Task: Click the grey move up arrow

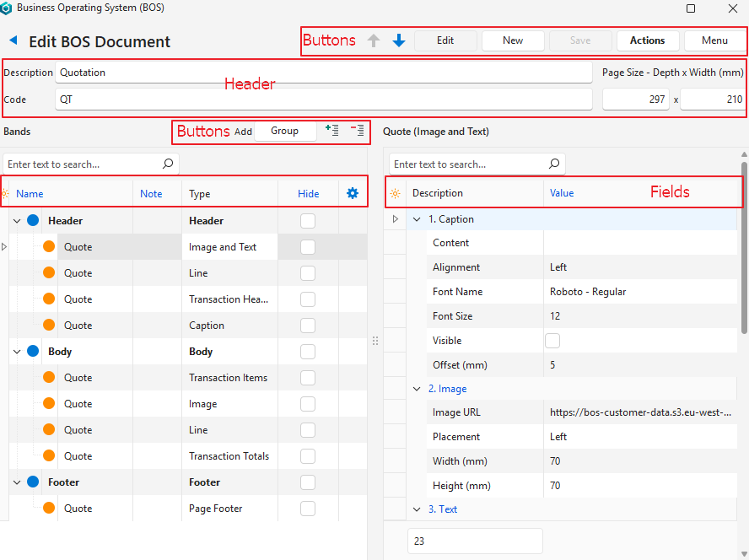Action: (x=374, y=40)
